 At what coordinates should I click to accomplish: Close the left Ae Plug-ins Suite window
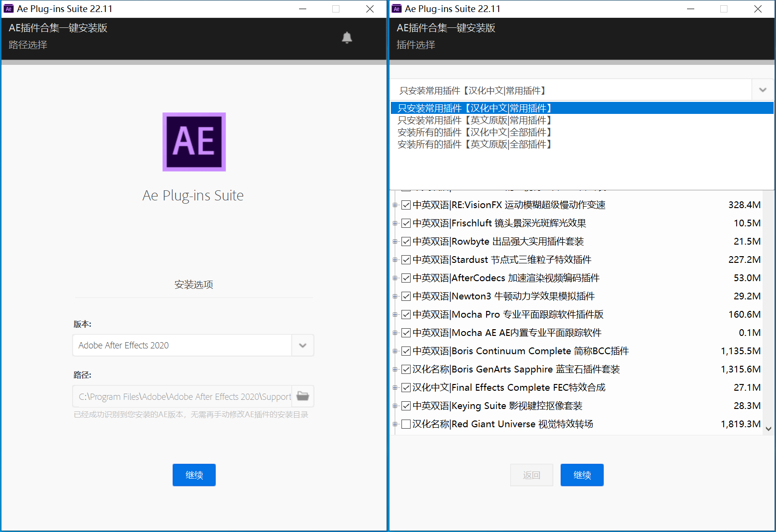click(x=370, y=9)
